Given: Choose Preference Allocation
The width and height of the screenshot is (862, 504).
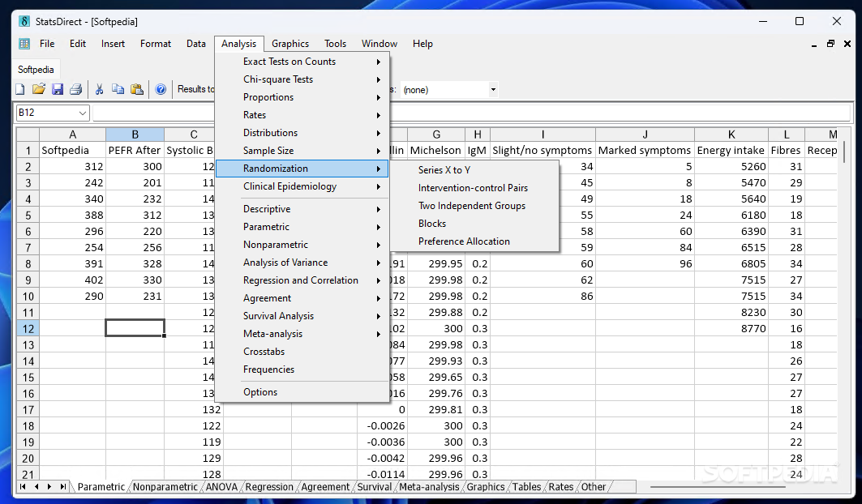Looking at the screenshot, I should coord(475,241).
